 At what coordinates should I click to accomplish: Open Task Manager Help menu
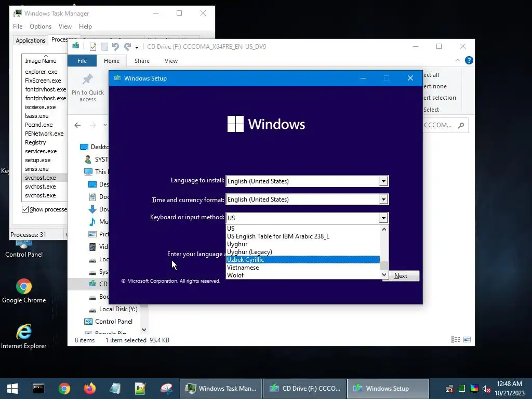(85, 26)
